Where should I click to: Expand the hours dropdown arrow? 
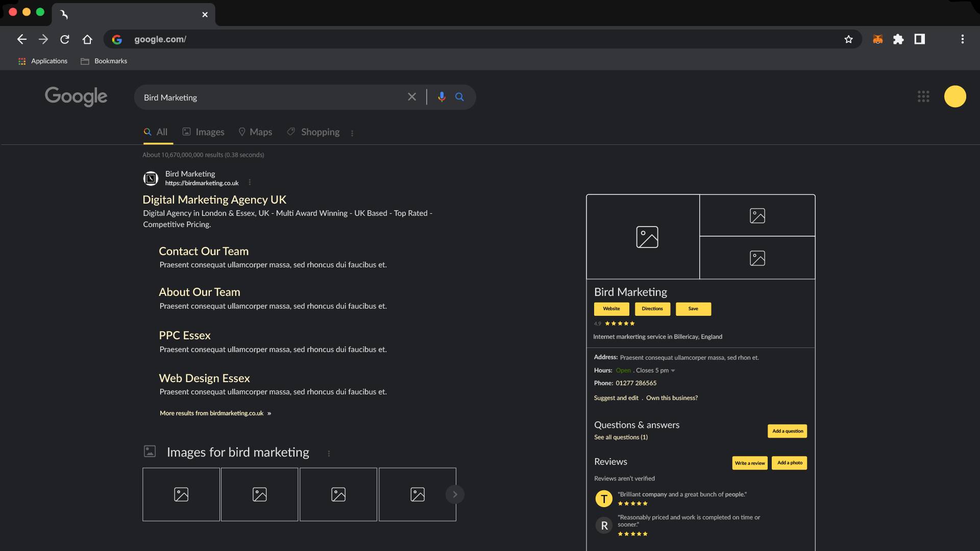click(673, 371)
